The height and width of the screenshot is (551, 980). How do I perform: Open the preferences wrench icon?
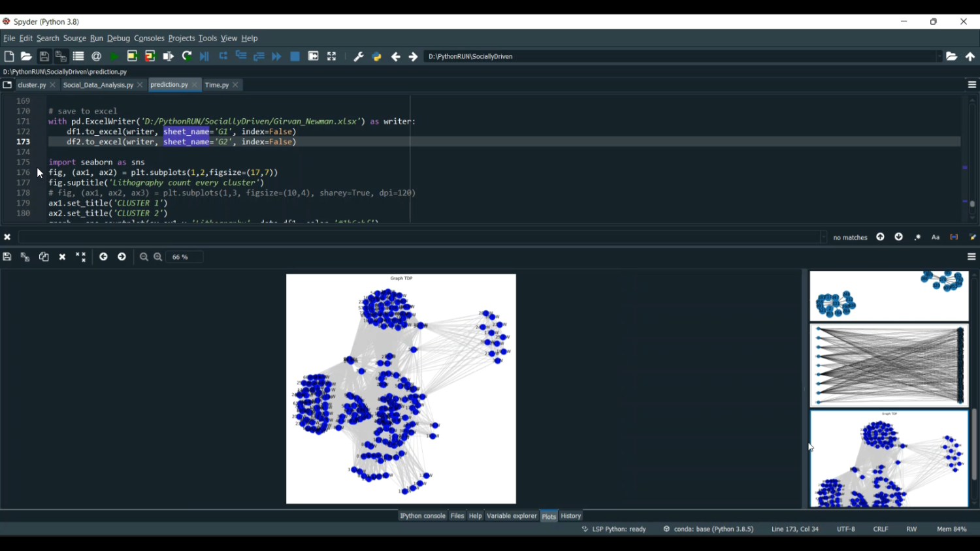coord(359,57)
